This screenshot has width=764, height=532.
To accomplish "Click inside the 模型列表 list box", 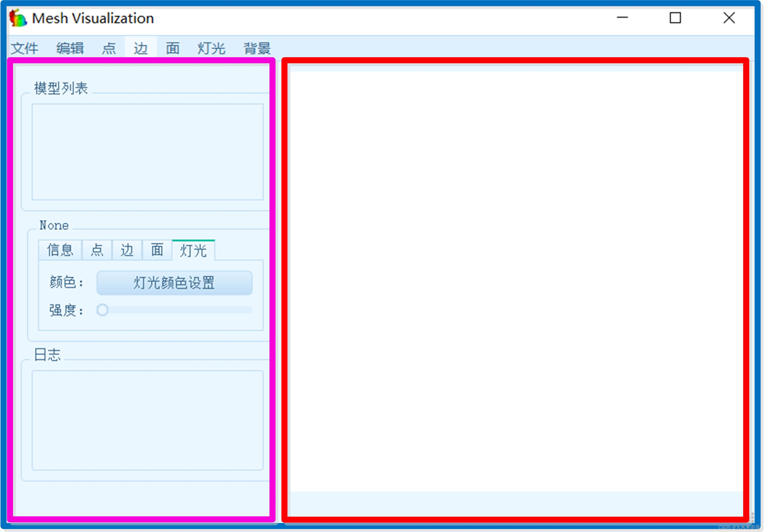I will (148, 152).
